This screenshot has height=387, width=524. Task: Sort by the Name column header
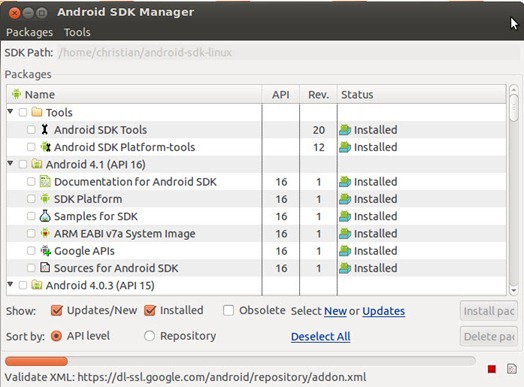tap(134, 94)
